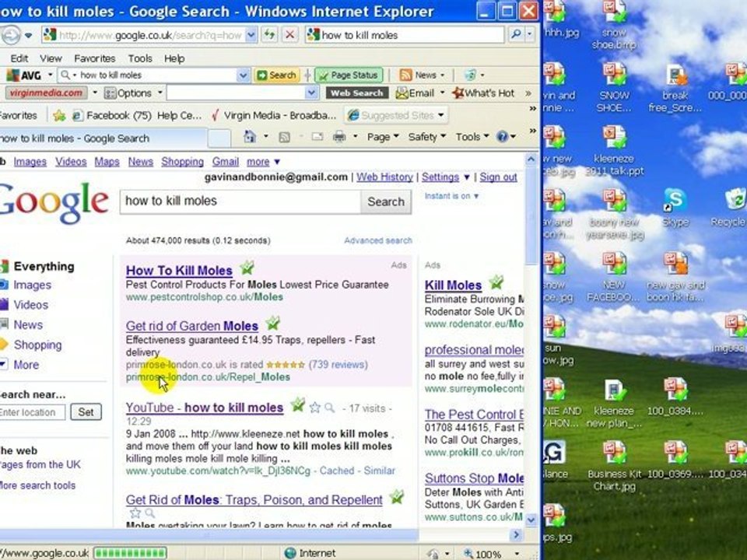
Task: Click the Enter location field
Action: 31,412
